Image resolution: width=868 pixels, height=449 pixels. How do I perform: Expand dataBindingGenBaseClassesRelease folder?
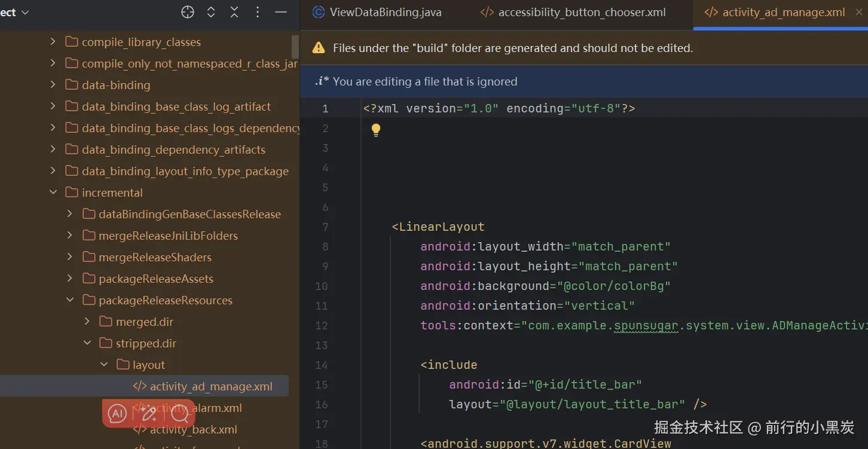(x=70, y=214)
